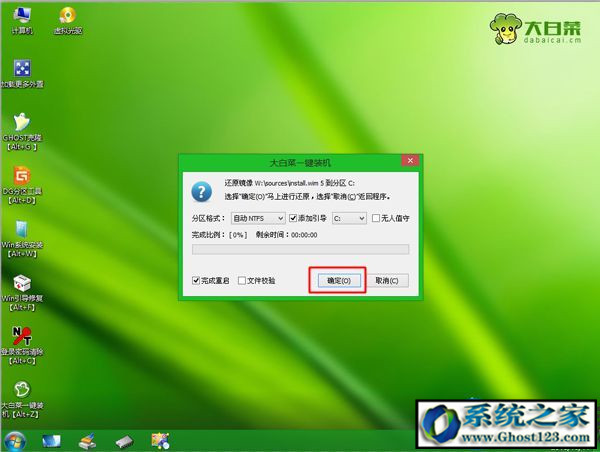
Task: Click the Windows Start orb
Action: (16, 440)
